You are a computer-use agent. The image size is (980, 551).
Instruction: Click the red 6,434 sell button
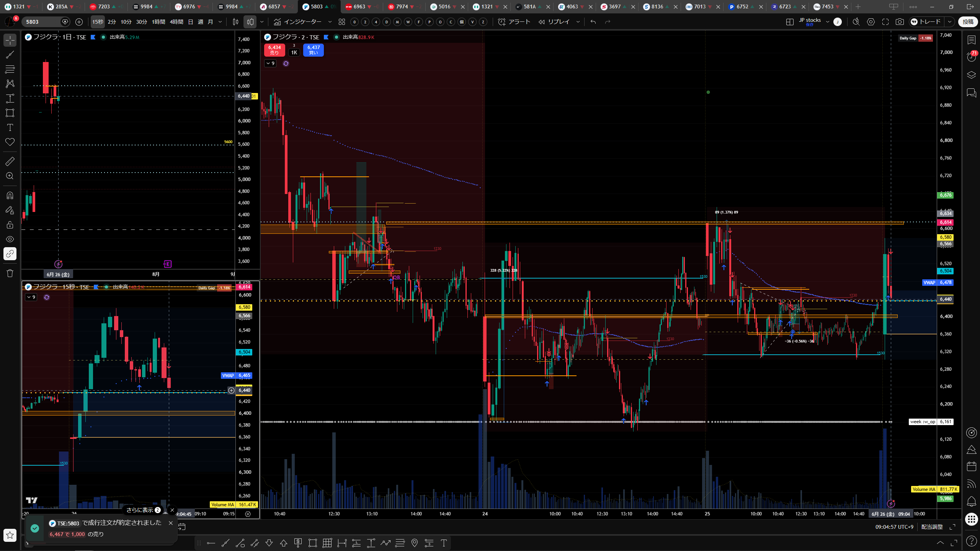pos(274,50)
